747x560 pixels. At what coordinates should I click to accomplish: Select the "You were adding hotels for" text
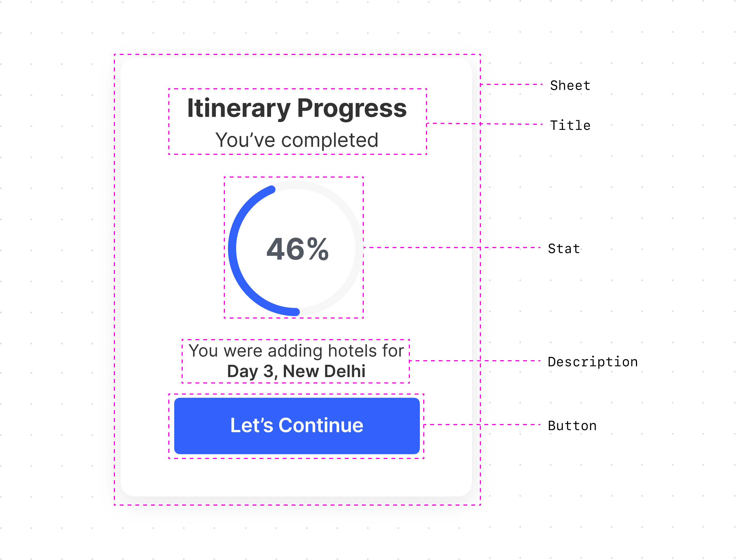tap(296, 351)
